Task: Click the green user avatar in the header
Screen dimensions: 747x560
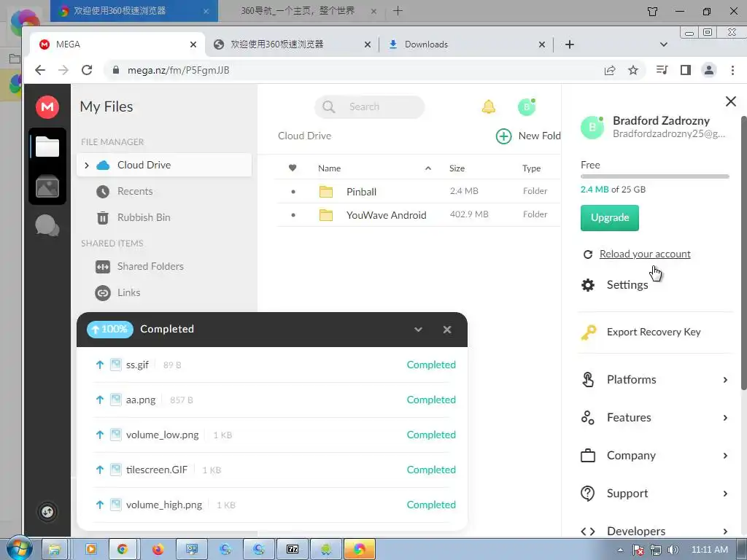Action: click(x=527, y=106)
